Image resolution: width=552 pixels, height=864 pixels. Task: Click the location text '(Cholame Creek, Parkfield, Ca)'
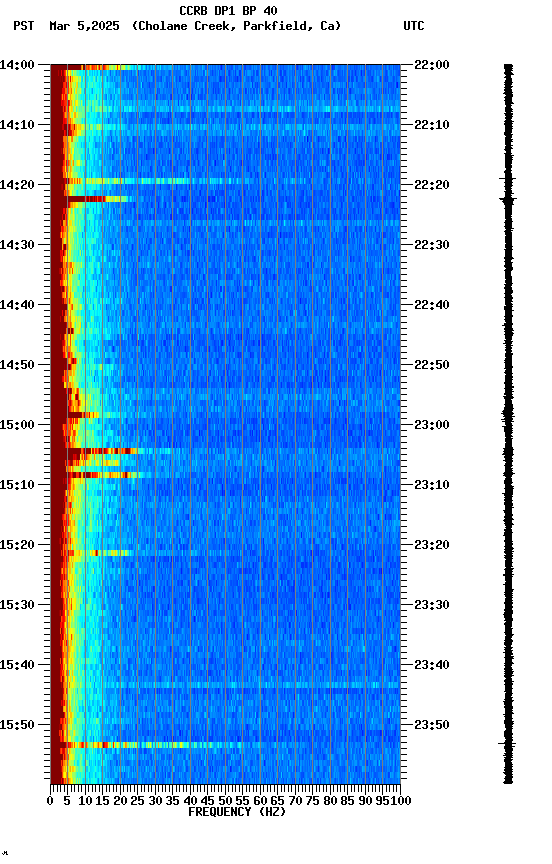coord(236,26)
